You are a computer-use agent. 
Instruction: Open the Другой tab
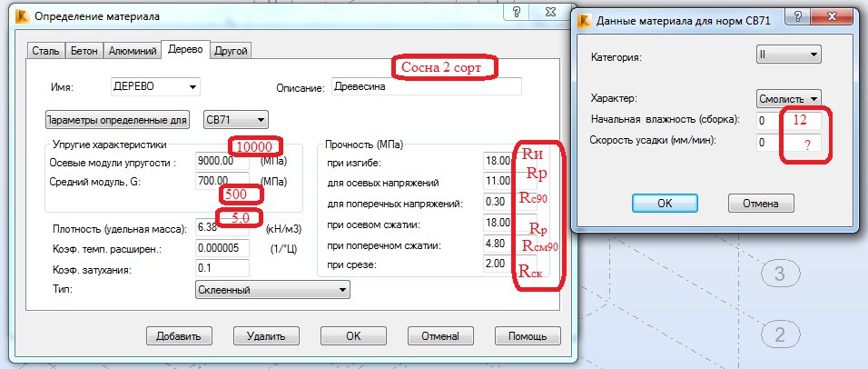pos(231,50)
